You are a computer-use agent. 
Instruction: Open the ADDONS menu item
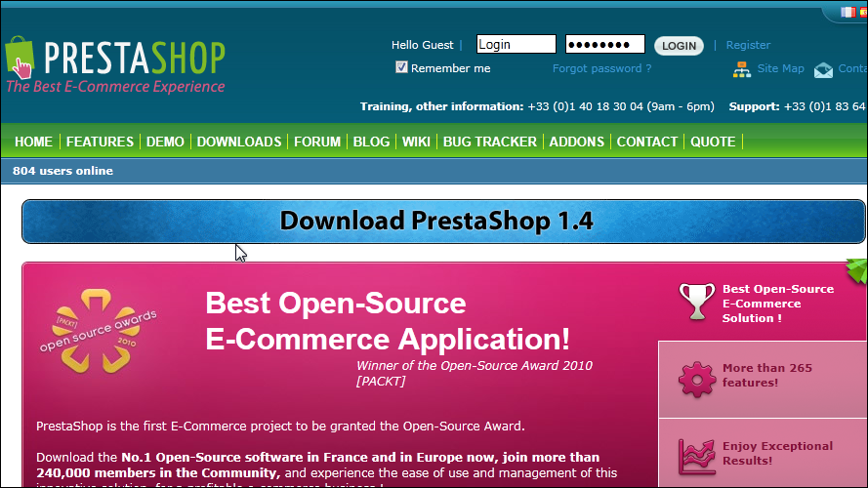coord(577,142)
